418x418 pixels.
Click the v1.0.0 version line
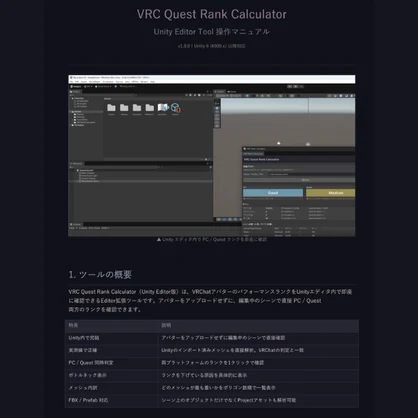tap(212, 46)
